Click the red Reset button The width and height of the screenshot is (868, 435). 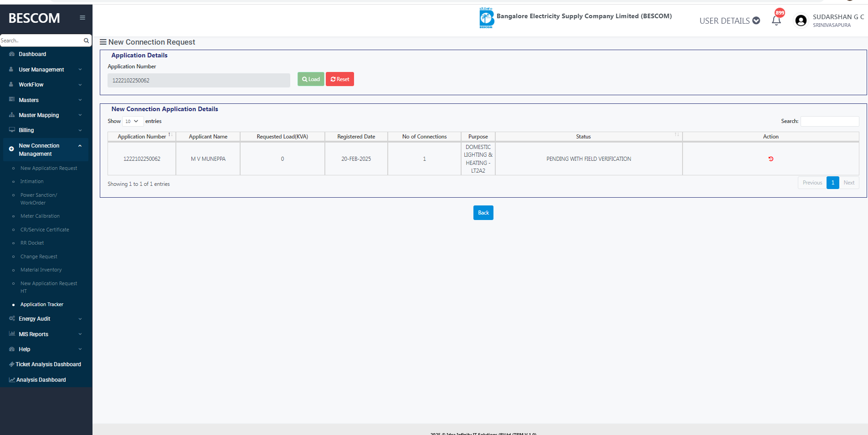click(340, 79)
